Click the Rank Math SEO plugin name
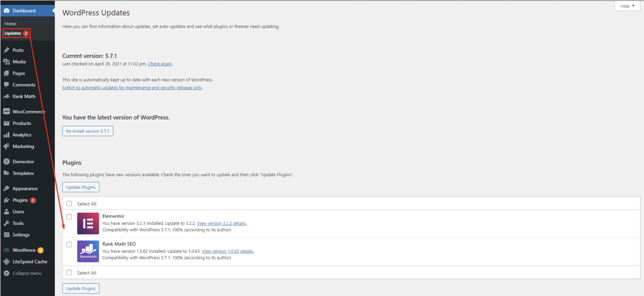This screenshot has width=644, height=296. tap(119, 244)
